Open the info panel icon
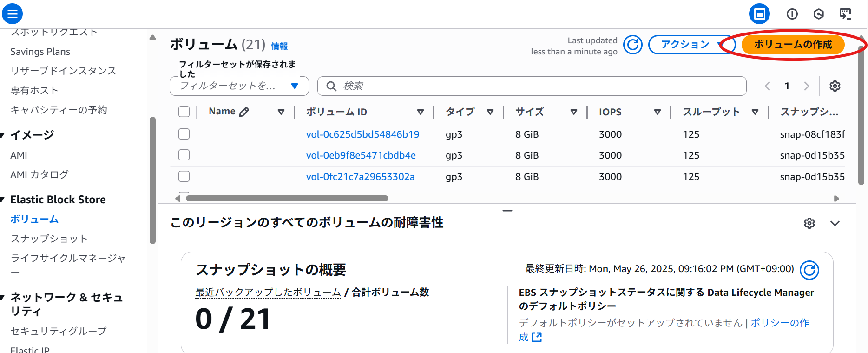Image resolution: width=868 pixels, height=353 pixels. point(792,14)
